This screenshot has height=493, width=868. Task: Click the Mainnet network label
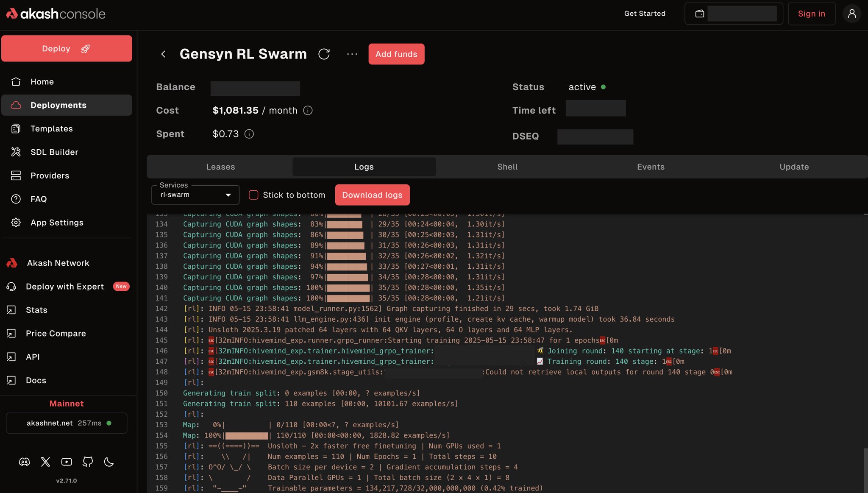coord(67,404)
